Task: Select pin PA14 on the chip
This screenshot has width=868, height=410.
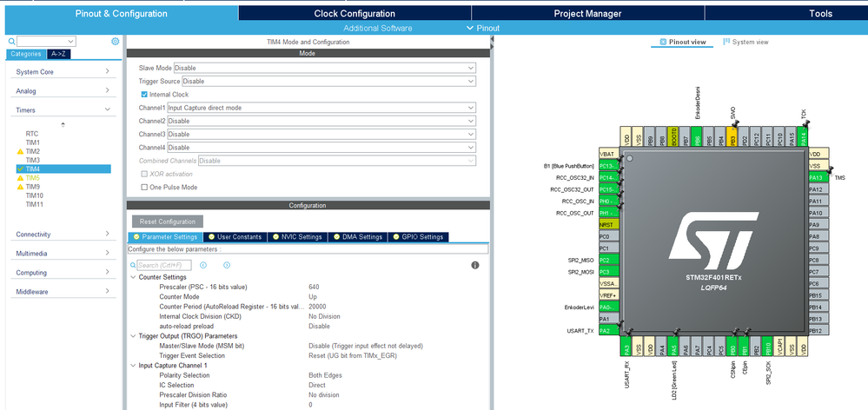Action: 803,136
